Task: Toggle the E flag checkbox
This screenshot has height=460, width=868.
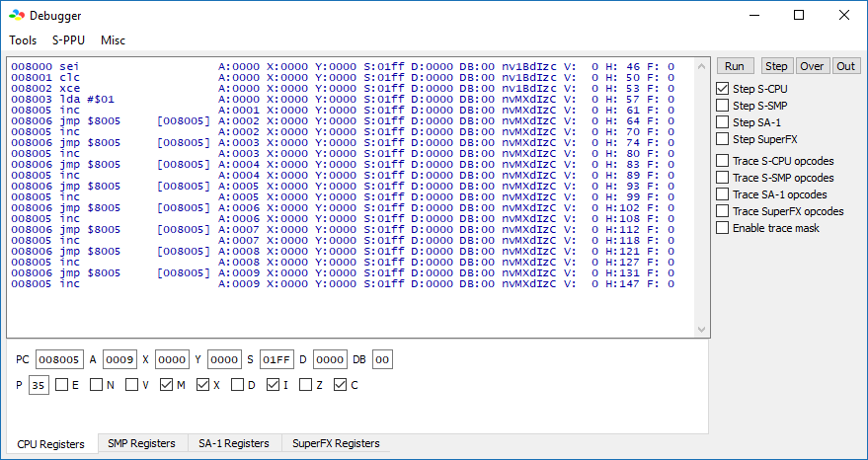Action: [x=62, y=385]
